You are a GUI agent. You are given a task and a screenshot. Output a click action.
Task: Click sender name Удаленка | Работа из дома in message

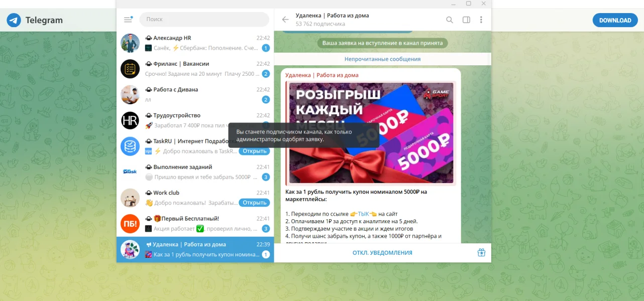pos(322,75)
